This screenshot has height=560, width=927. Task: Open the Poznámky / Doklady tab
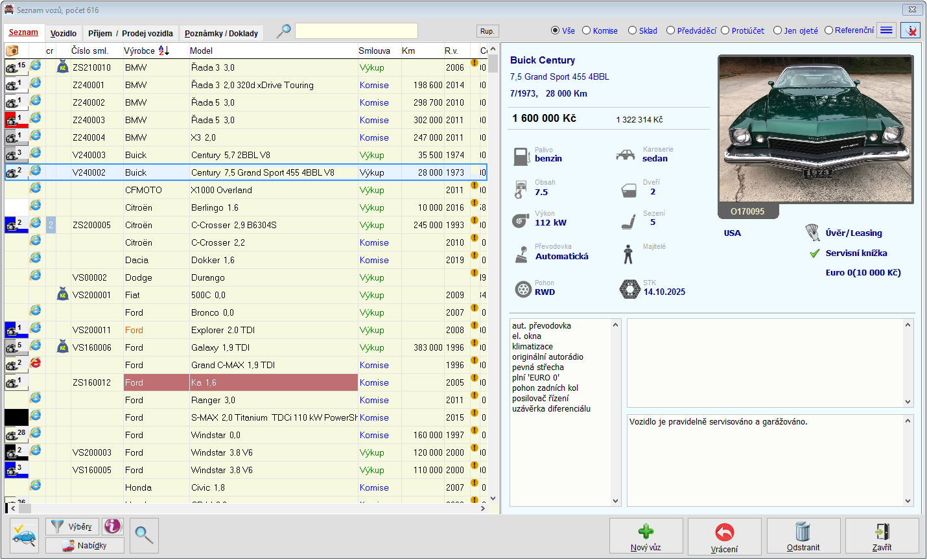point(221,33)
